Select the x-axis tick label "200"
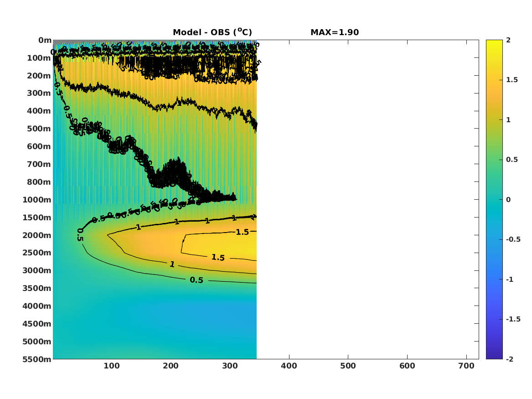 click(x=170, y=366)
